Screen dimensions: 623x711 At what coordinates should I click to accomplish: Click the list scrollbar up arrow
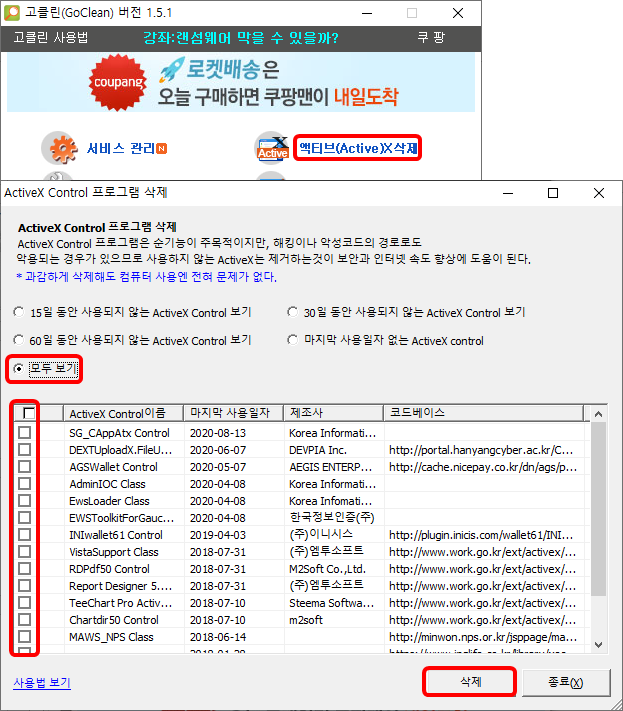click(x=599, y=414)
